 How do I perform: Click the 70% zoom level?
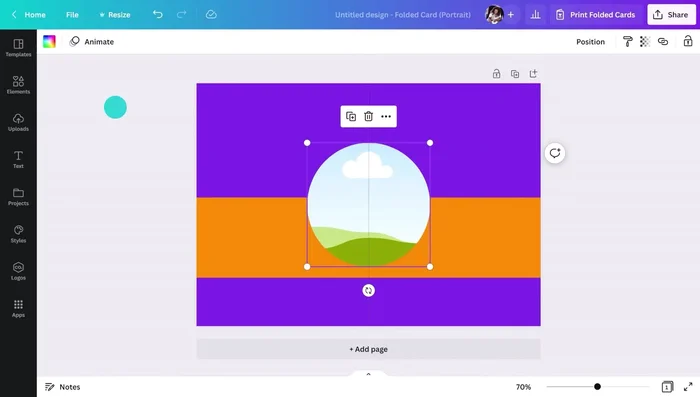coord(523,387)
